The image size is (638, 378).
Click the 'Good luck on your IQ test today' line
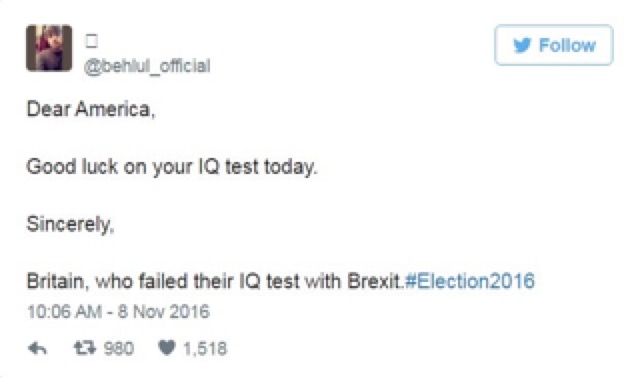click(x=171, y=167)
